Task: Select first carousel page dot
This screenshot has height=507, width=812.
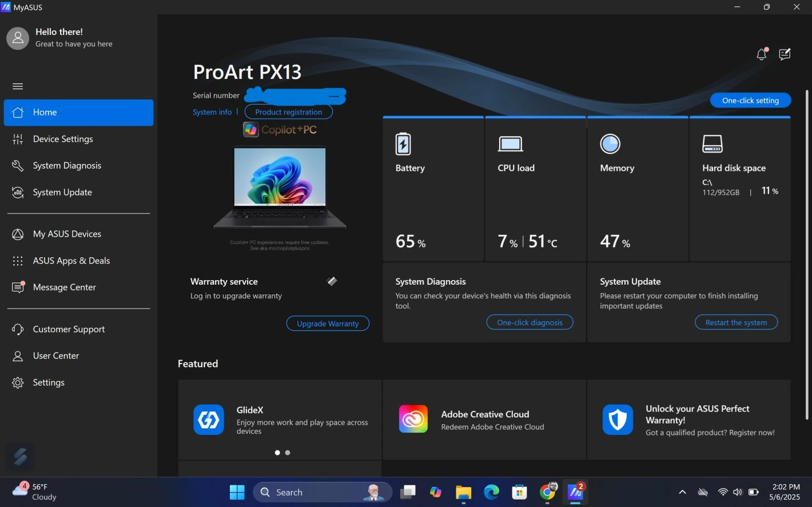Action: point(277,453)
